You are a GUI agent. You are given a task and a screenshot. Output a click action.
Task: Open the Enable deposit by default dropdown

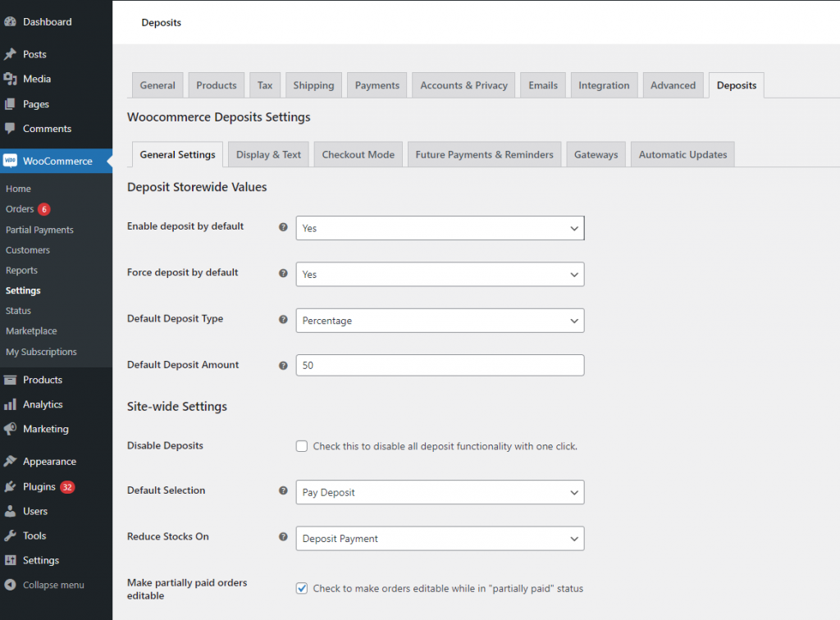pos(440,228)
